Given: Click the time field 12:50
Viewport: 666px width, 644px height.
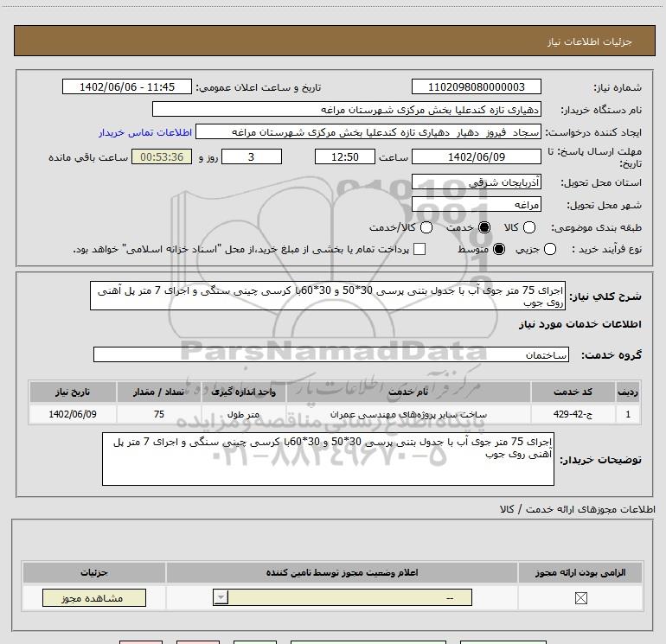Looking at the screenshot, I should point(345,156).
